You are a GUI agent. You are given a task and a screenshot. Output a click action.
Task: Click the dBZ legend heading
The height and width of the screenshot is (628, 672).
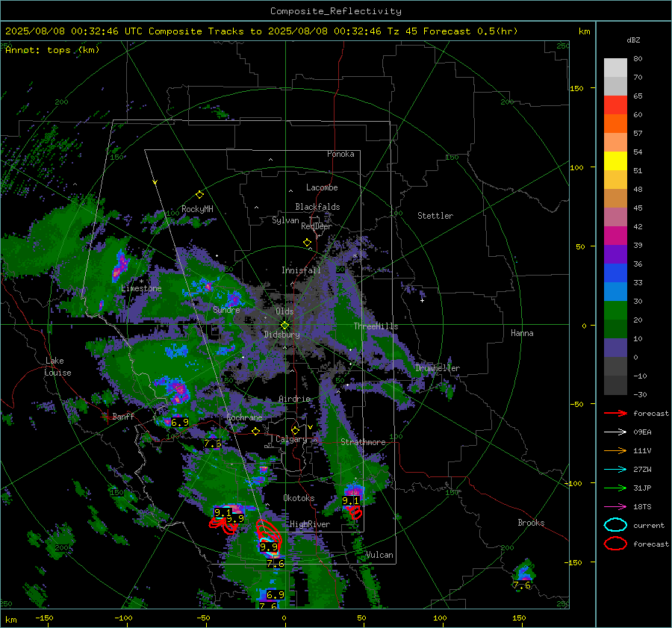click(x=633, y=40)
